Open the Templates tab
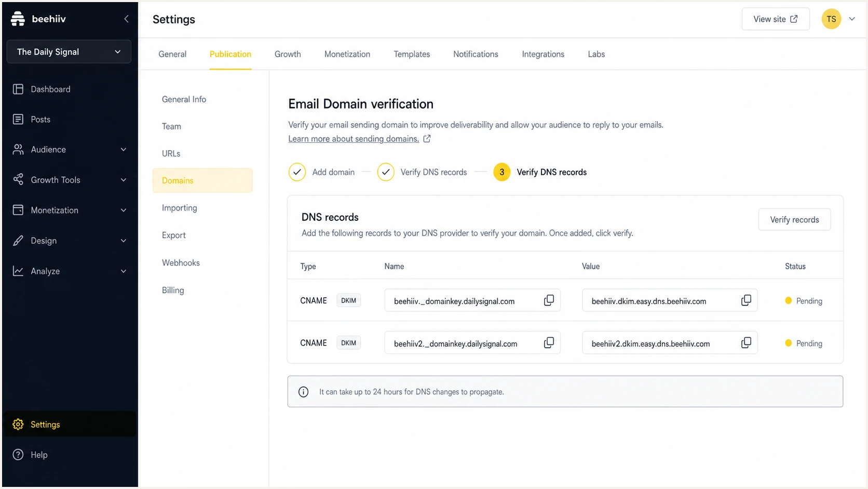The image size is (868, 489). (412, 54)
